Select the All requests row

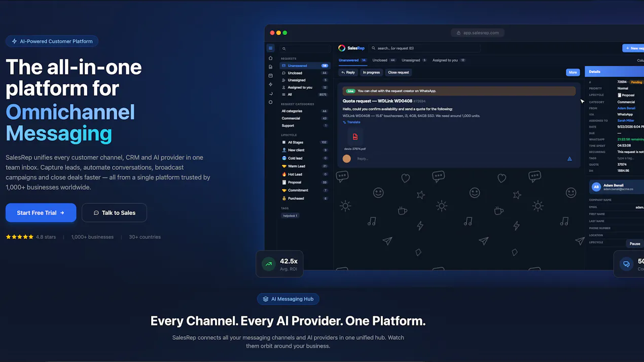(304, 94)
